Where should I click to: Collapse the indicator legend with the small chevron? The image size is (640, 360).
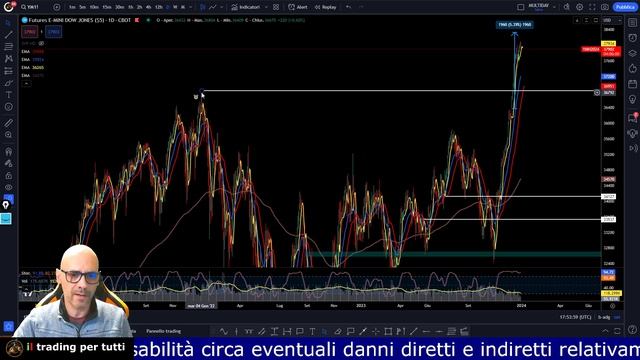26,84
